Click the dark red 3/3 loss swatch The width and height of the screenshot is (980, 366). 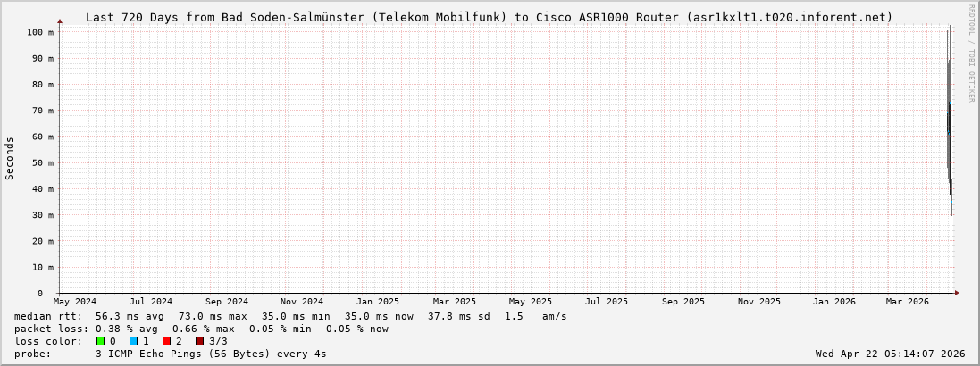pyautogui.click(x=199, y=341)
